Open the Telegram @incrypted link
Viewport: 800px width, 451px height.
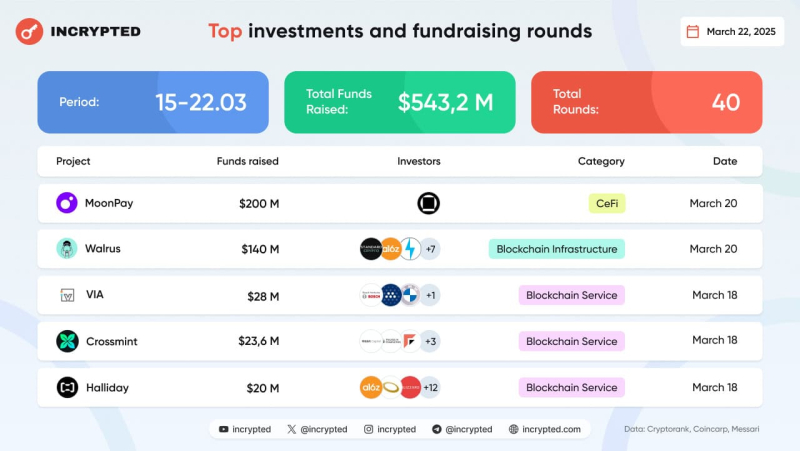click(462, 429)
